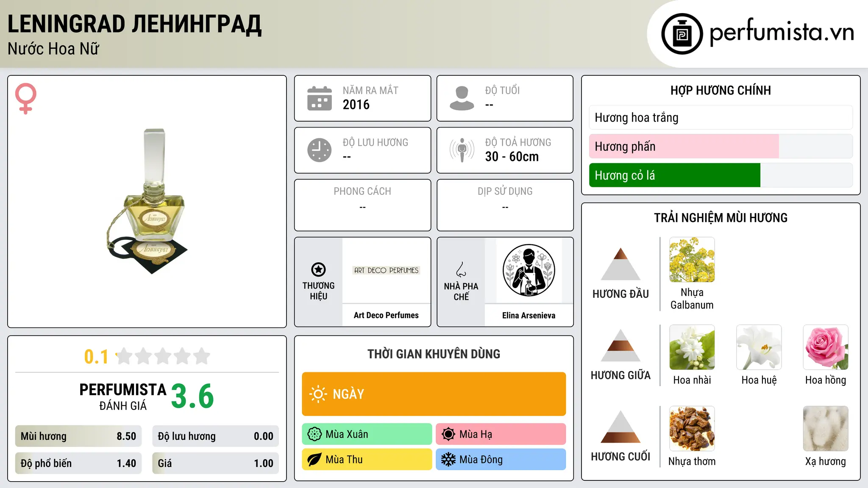Click the flower icon for Mùa Xuân

[314, 434]
